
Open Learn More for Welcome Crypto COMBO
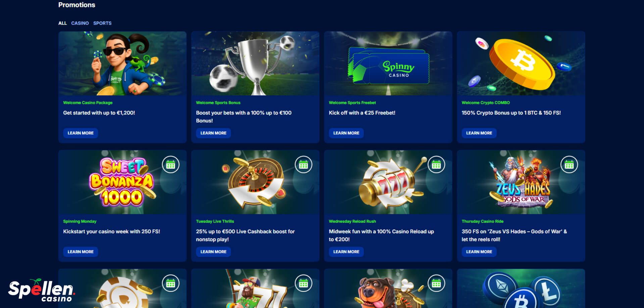point(479,133)
